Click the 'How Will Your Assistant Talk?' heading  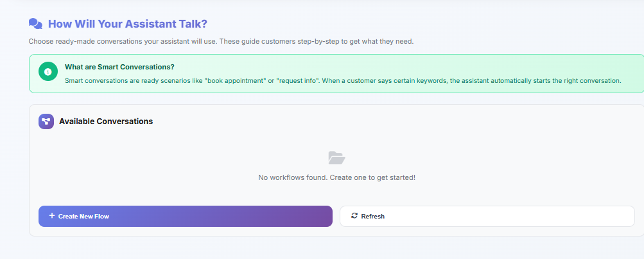click(127, 24)
